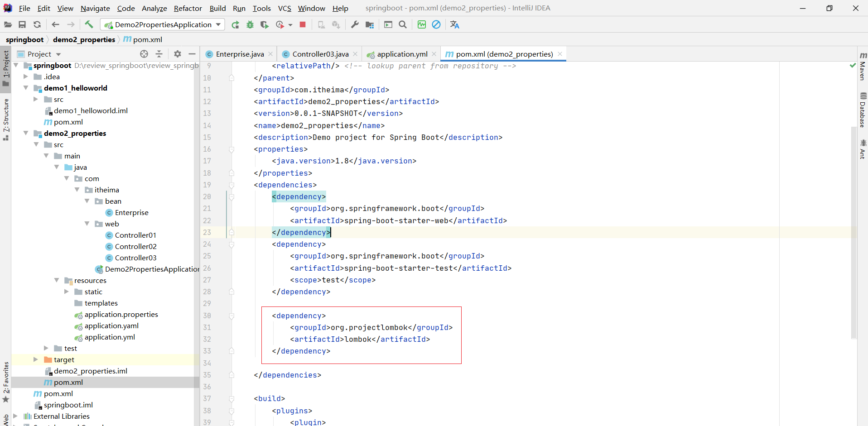Image resolution: width=868 pixels, height=426 pixels.
Task: Close the pom.xml (demo2_properties) tab
Action: pos(560,54)
